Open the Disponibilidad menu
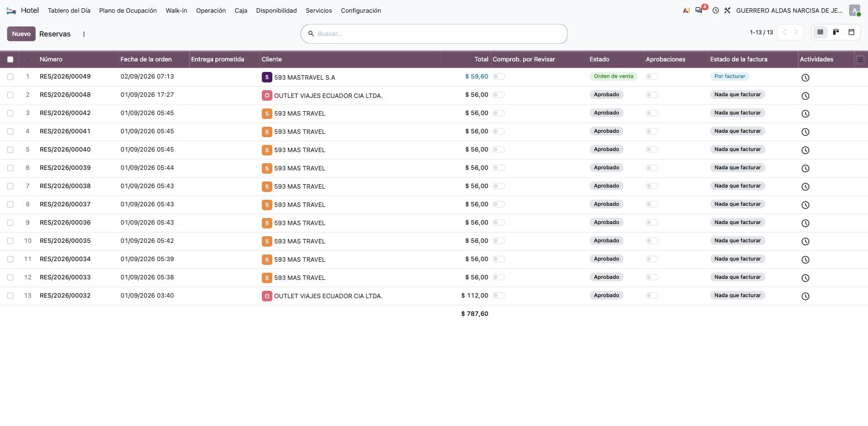The width and height of the screenshot is (868, 426). (x=276, y=11)
